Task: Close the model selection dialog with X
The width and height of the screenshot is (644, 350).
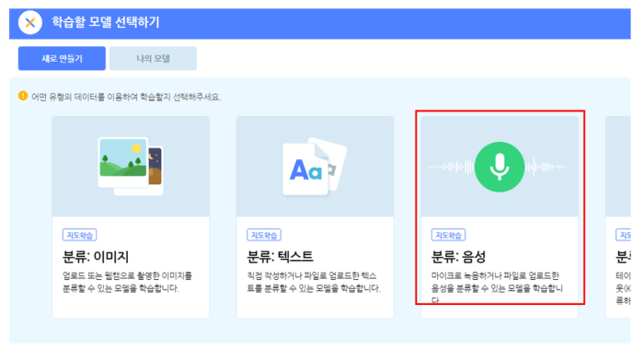Action: point(30,23)
